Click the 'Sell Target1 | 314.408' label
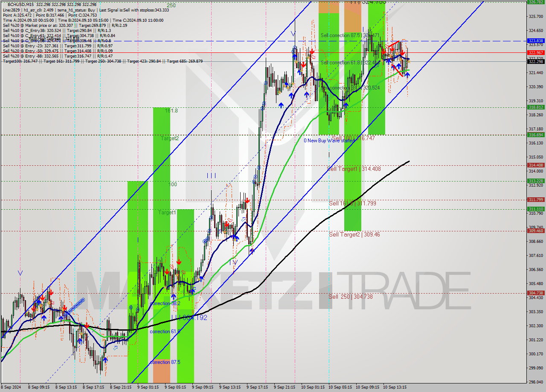Image resolution: width=546 pixels, height=392 pixels. (354, 169)
